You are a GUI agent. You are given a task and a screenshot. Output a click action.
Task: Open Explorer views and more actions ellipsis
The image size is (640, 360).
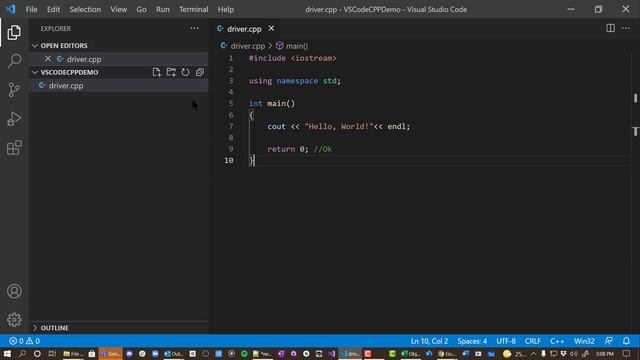[194, 28]
